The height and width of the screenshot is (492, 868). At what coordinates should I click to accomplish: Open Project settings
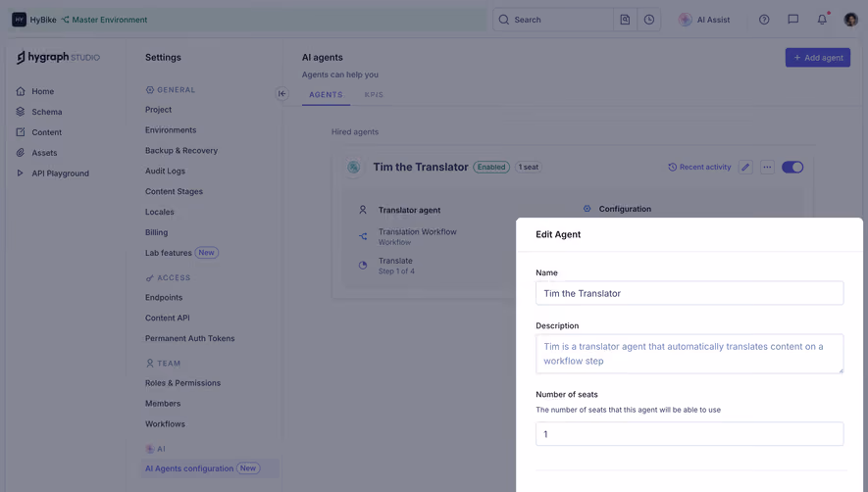158,110
